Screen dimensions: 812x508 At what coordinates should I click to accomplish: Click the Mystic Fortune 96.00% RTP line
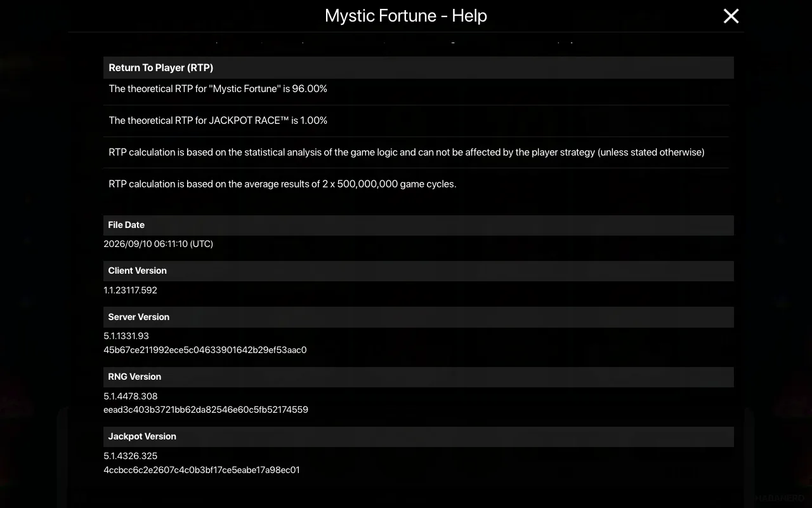[218, 89]
